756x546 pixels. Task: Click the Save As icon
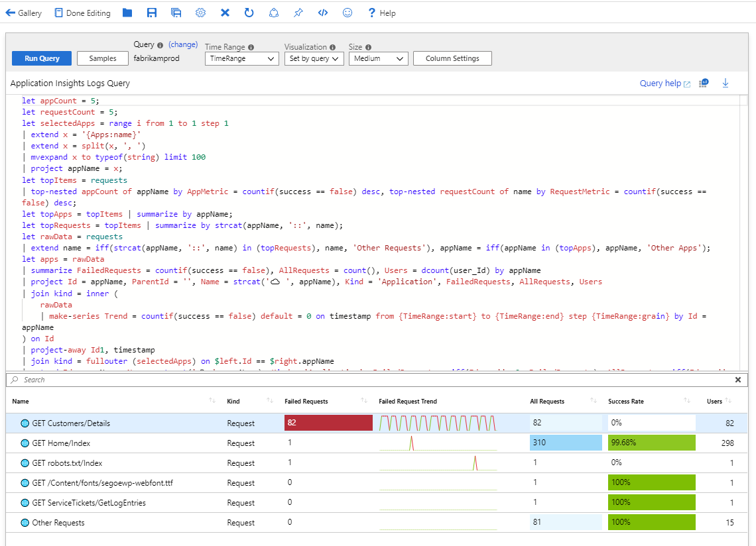(176, 13)
